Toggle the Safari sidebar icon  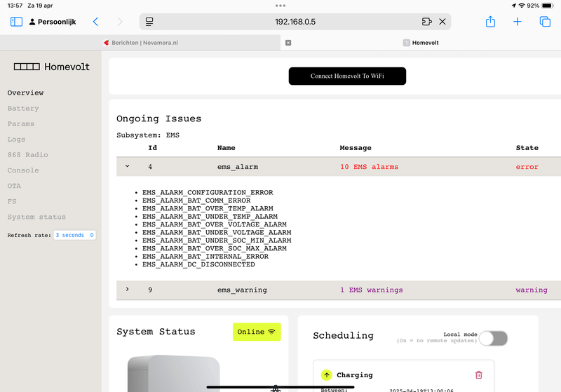(16, 22)
